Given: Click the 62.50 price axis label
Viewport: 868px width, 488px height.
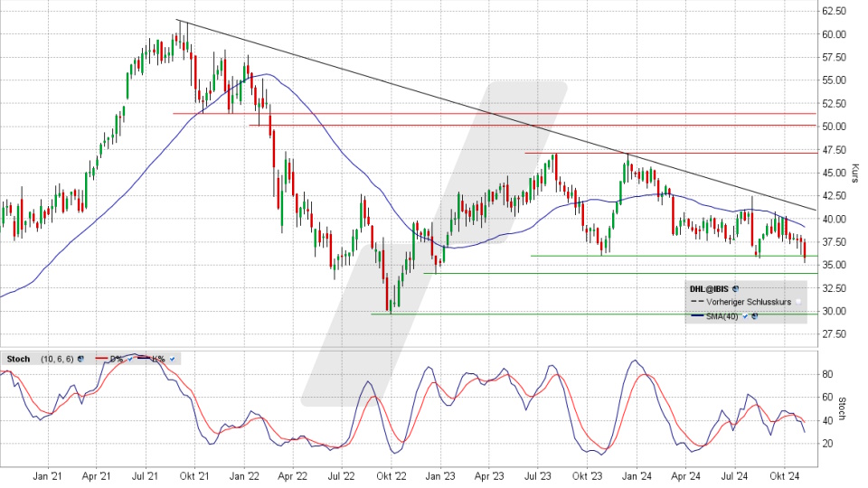Looking at the screenshot, I should tap(833, 11).
